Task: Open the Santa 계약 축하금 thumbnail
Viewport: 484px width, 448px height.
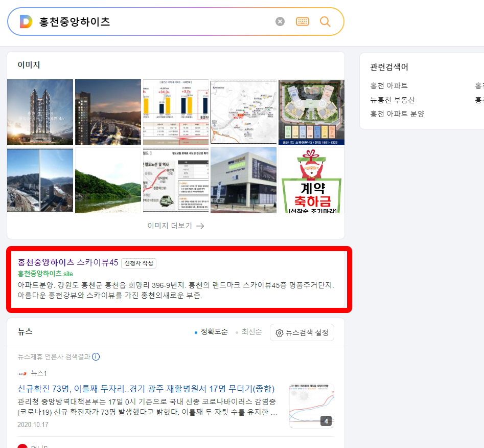Action: [311, 180]
